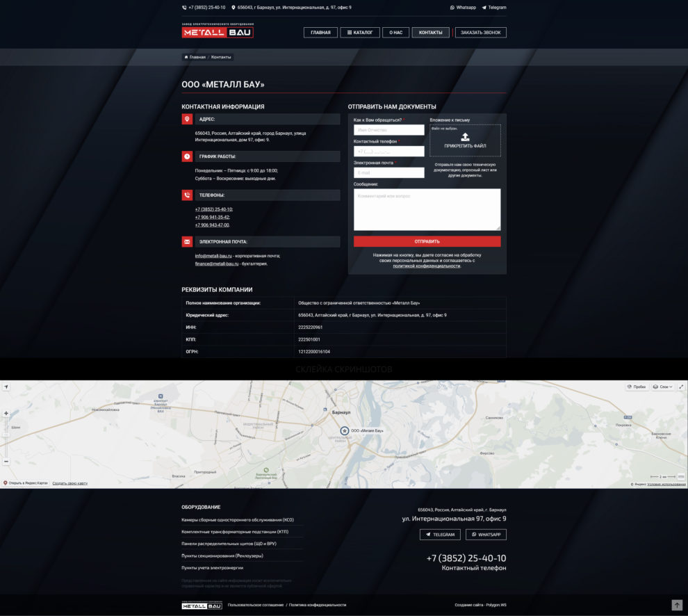The width and height of the screenshot is (688, 616).
Task: Click Главная breadcrumb link
Action: point(195,57)
